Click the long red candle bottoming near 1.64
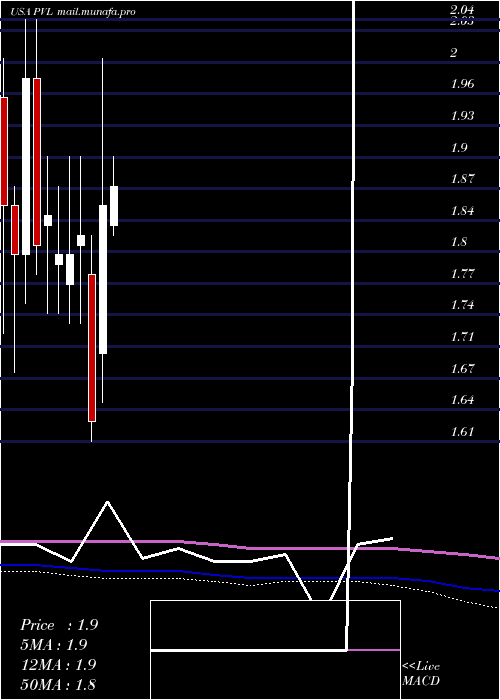Image resolution: width=500 pixels, height=700 pixels. coord(92,348)
